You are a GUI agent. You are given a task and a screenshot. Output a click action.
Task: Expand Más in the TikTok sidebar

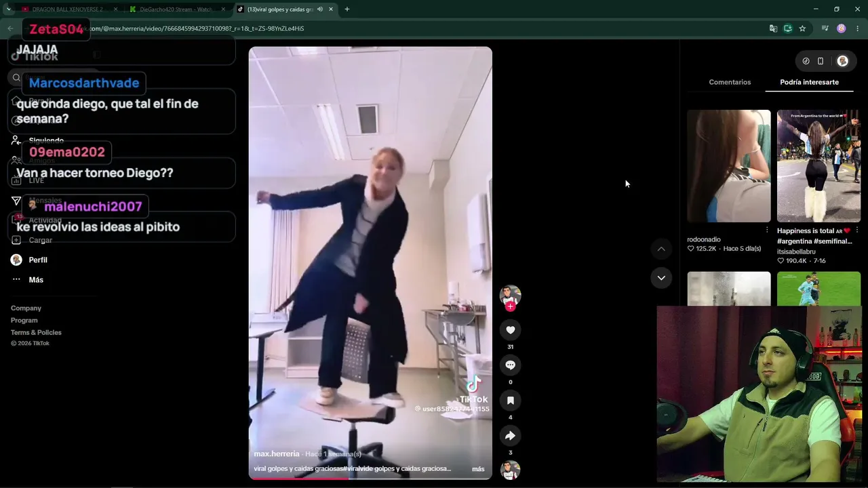pos(27,280)
